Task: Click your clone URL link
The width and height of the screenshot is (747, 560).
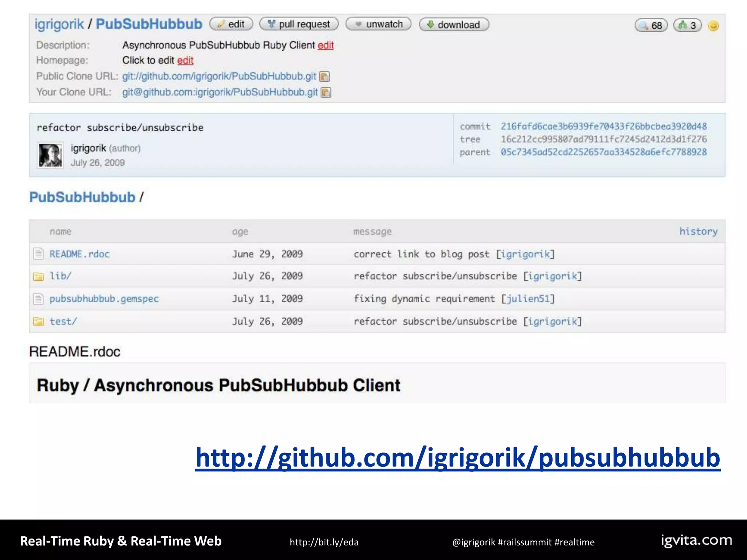Action: 220,92
